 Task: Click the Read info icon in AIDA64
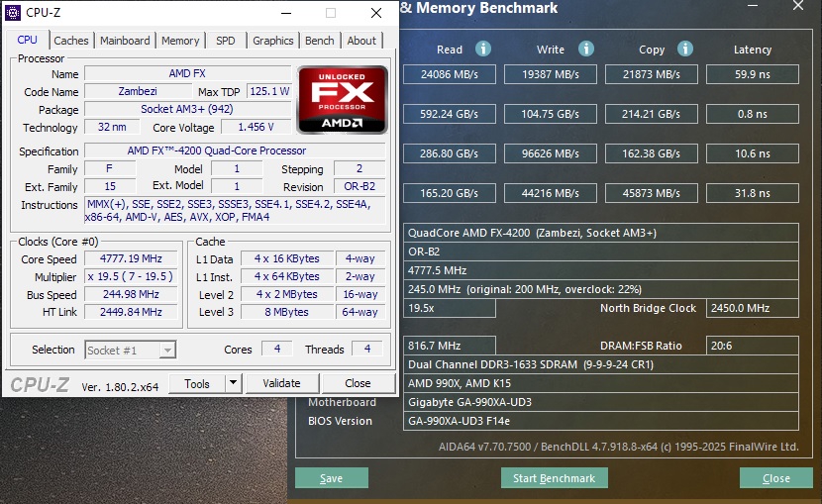(483, 49)
